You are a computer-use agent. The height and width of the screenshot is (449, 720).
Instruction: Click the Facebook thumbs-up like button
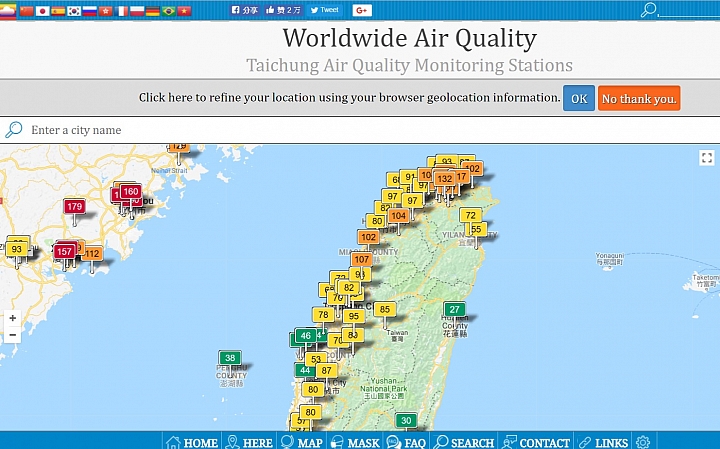point(283,10)
